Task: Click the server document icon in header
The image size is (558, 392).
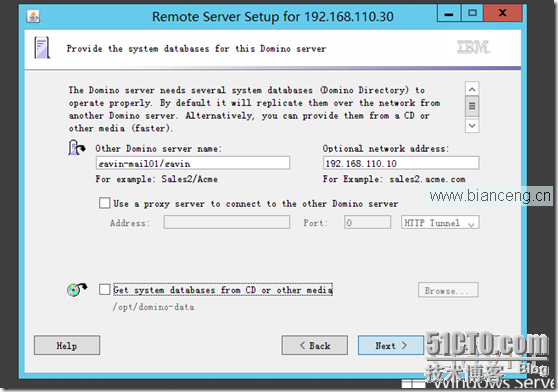Action: tap(42, 47)
